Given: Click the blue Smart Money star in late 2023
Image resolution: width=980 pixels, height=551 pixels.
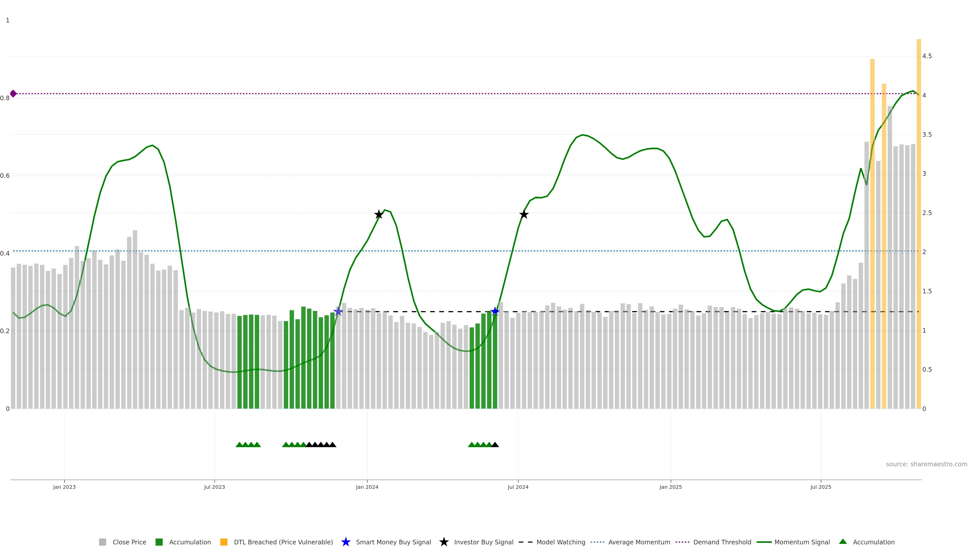Looking at the screenshot, I should (x=338, y=311).
